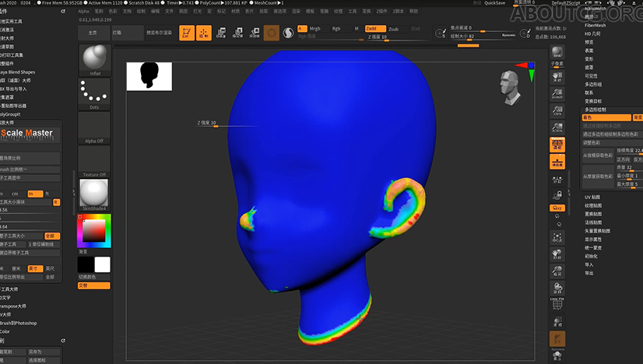Click the 主页 home button
Viewport: 643px width, 364px height.
93,33
